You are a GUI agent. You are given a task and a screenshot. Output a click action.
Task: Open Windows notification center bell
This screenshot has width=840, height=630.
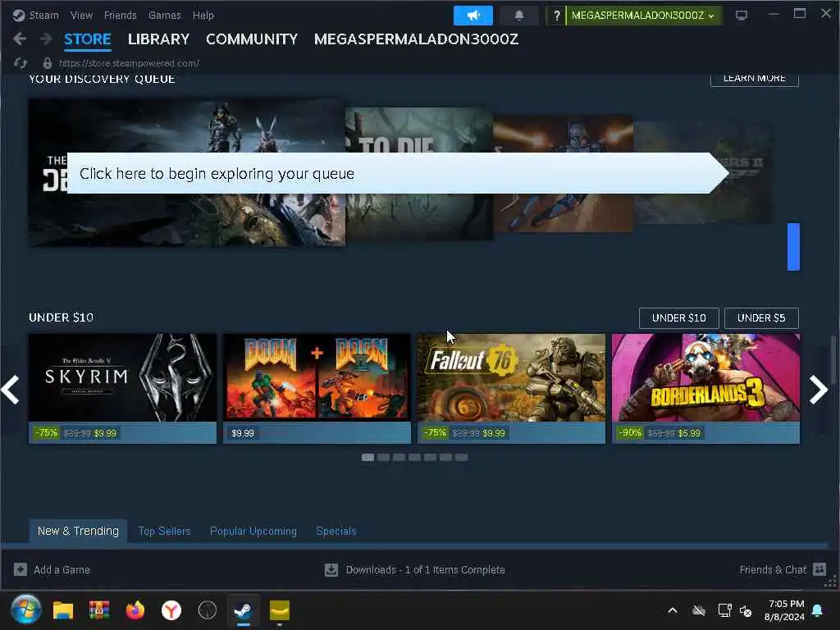[x=818, y=610]
